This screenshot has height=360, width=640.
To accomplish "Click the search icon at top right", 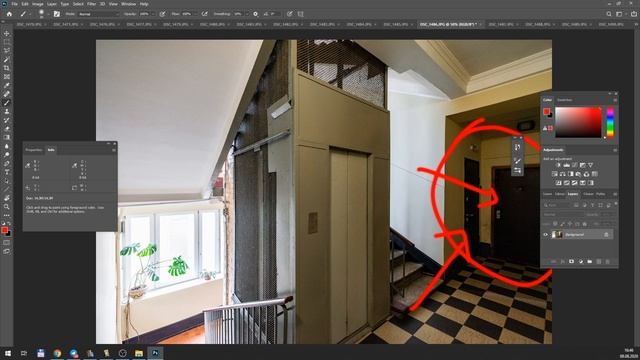I will 609,14.
